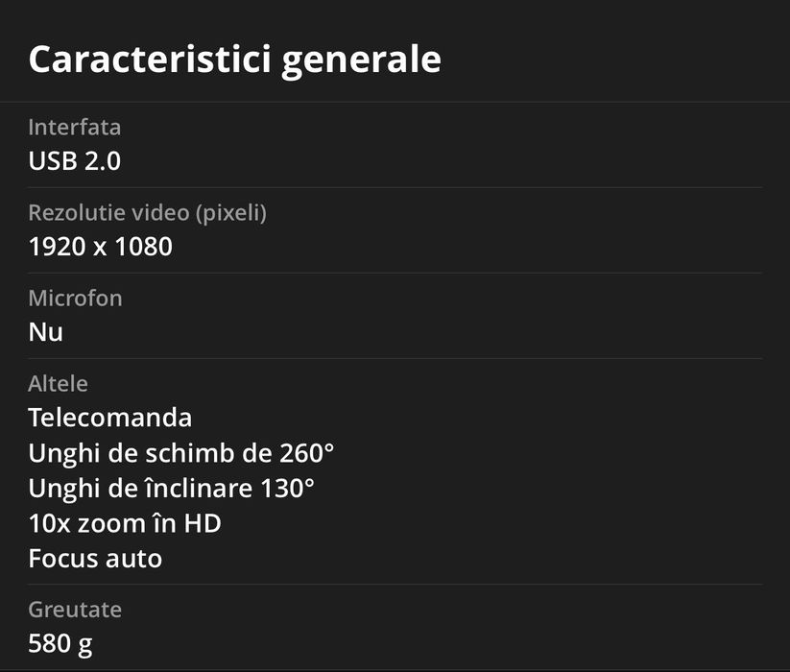Select the Rezolutie video (pixeli) label
This screenshot has width=790, height=672.
coord(147,212)
